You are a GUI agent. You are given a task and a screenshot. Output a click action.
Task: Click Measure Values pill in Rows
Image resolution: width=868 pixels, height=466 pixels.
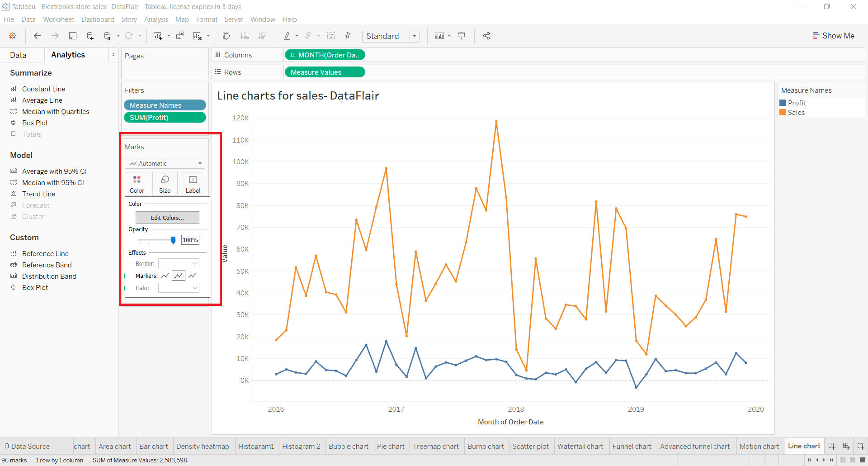tap(325, 72)
